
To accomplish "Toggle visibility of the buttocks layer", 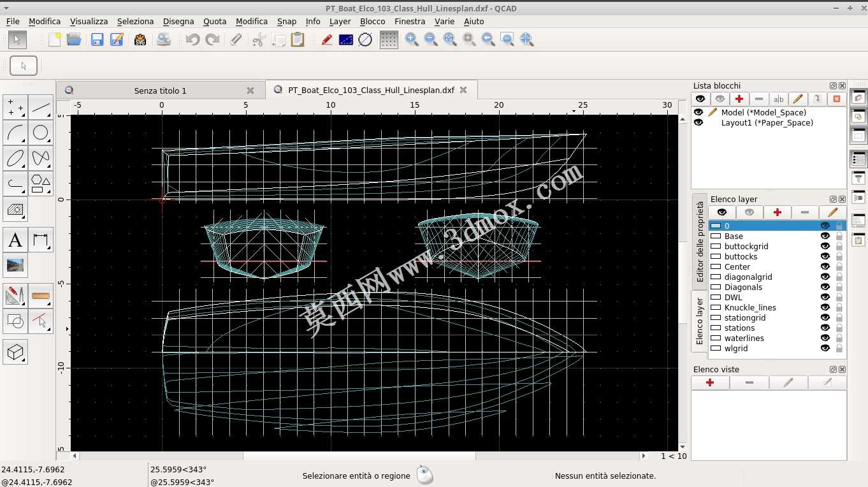I will click(x=825, y=256).
